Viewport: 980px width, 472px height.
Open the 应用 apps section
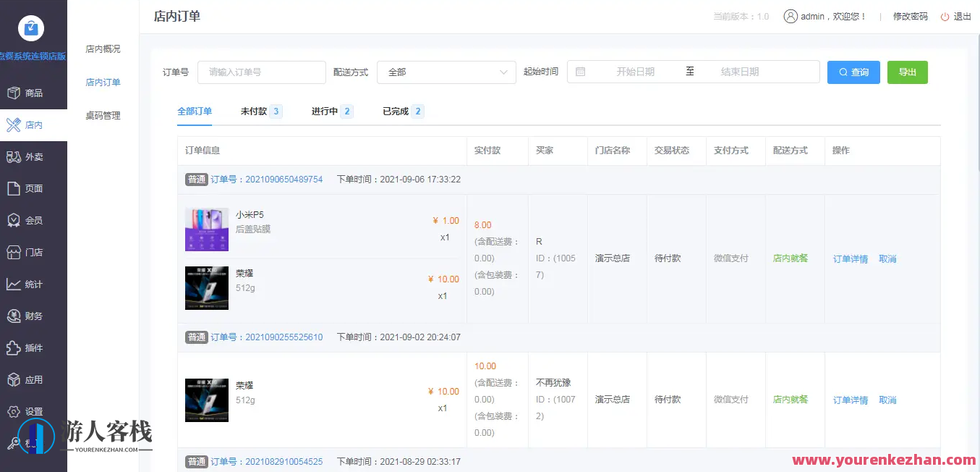pos(33,379)
